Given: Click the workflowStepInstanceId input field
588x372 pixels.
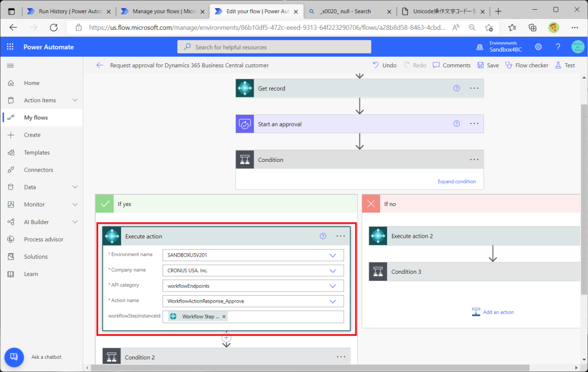Looking at the screenshot, I should pyautogui.click(x=253, y=316).
